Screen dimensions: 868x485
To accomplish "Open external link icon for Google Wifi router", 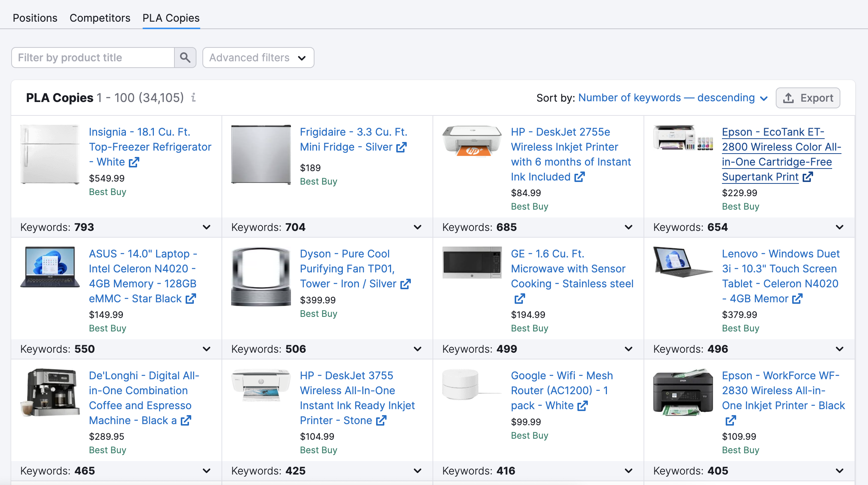I will click(x=583, y=405).
